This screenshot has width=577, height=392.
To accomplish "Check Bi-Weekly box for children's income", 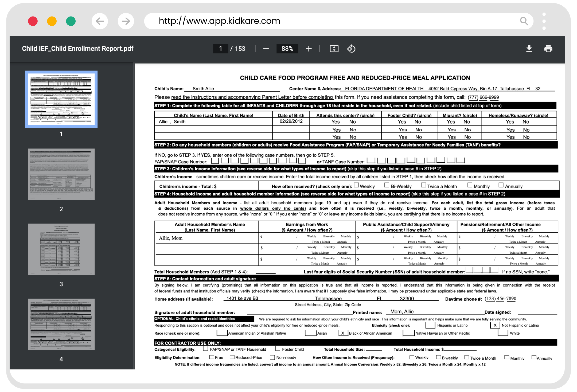I will point(387,185).
